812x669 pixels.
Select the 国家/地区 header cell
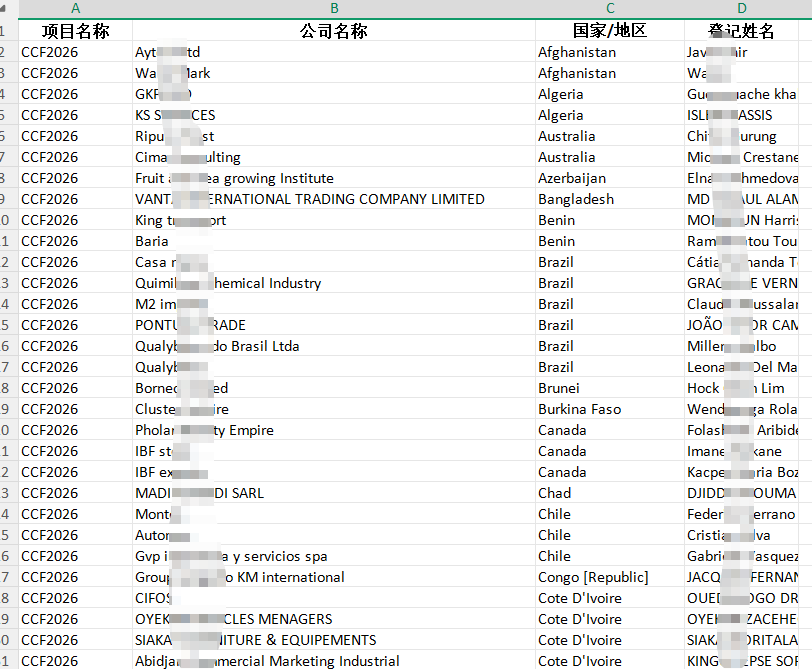click(x=609, y=31)
